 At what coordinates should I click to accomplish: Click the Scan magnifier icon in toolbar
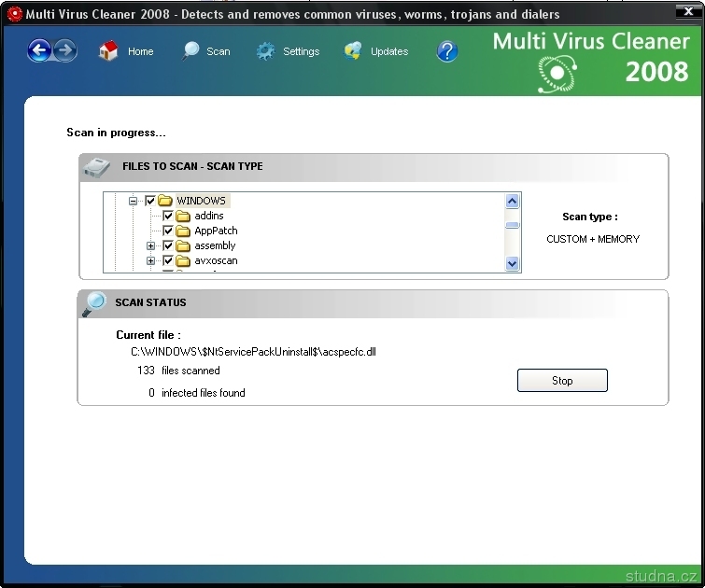(x=190, y=50)
